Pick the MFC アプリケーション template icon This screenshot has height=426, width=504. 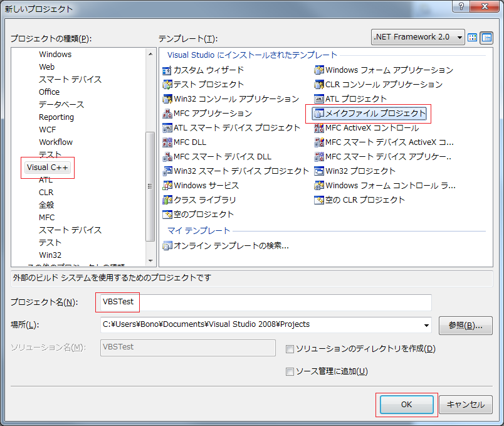coord(167,114)
